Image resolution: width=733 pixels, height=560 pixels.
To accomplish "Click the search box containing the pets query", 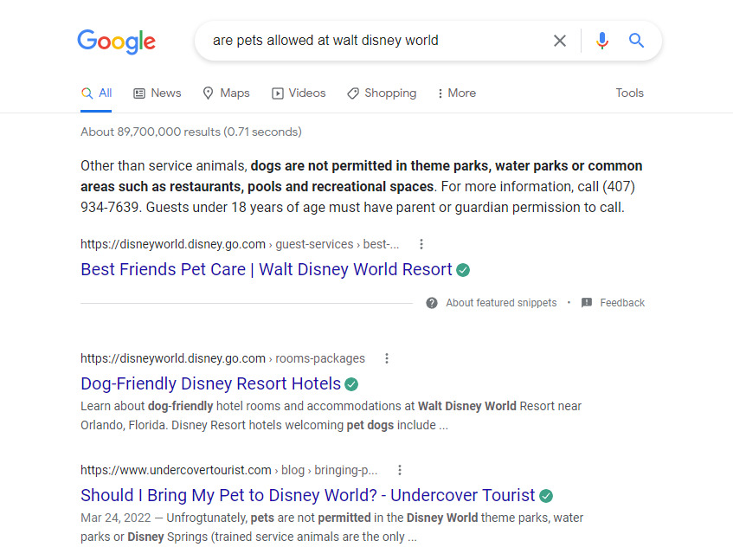I will tap(428, 41).
